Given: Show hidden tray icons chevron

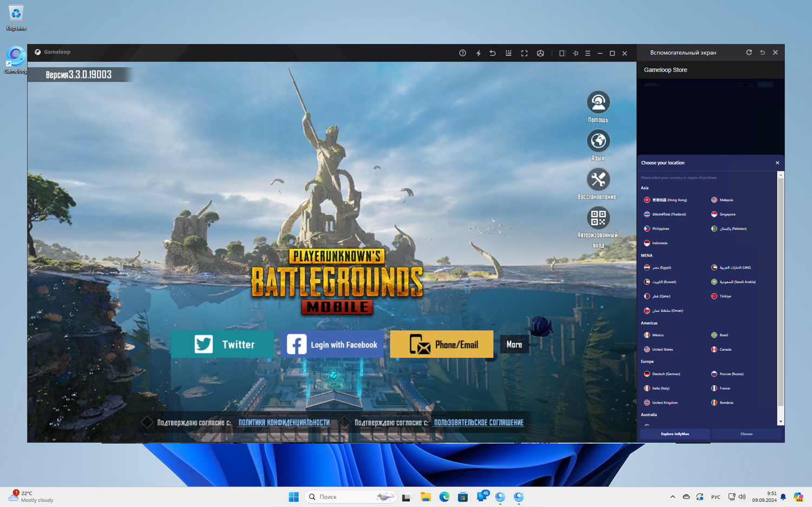Looking at the screenshot, I should tap(673, 497).
